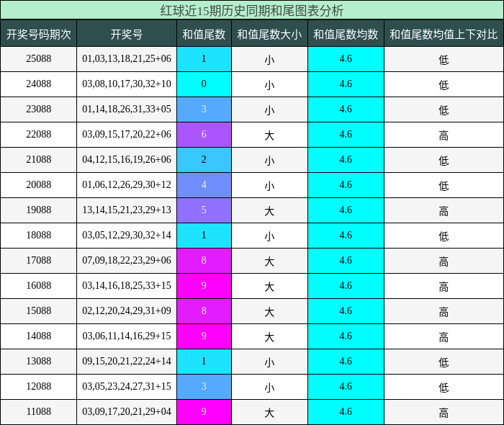Click period 12088 cell
The height and width of the screenshot is (425, 504).
point(39,387)
